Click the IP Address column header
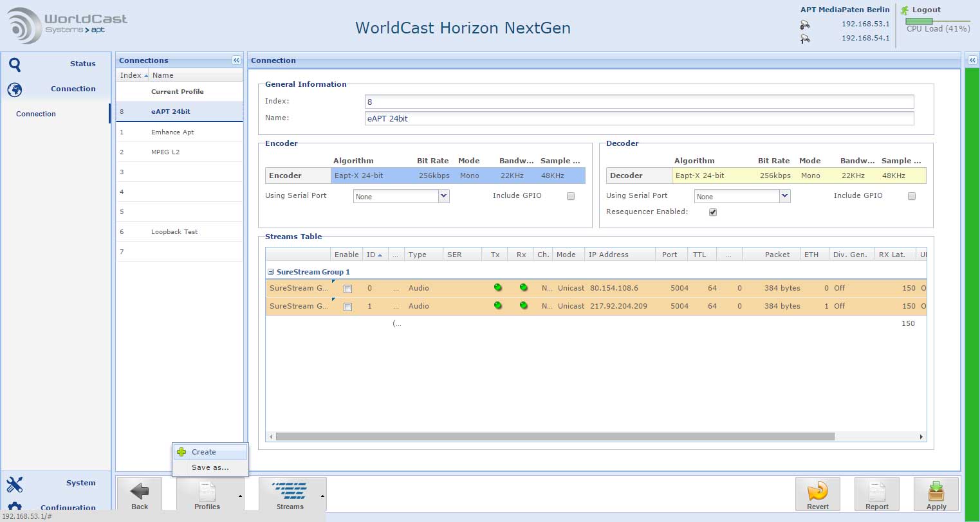Image resolution: width=980 pixels, height=522 pixels. pyautogui.click(x=620, y=255)
